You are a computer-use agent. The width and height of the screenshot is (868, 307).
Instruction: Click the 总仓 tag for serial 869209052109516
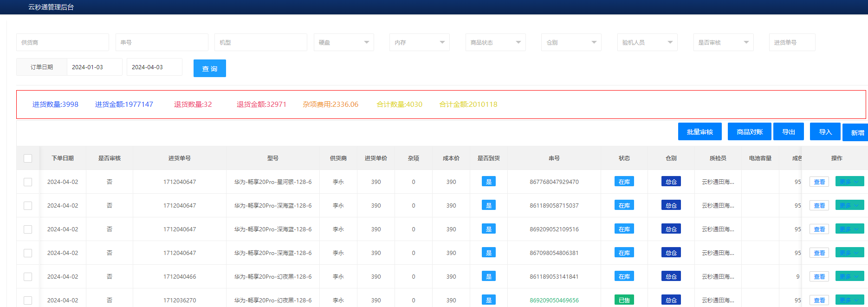[671, 229]
